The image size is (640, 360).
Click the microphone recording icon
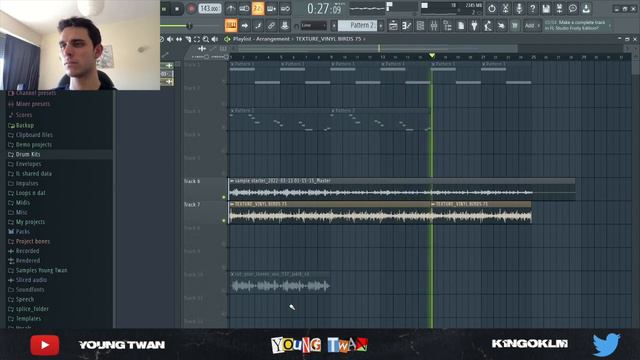[x=519, y=9]
